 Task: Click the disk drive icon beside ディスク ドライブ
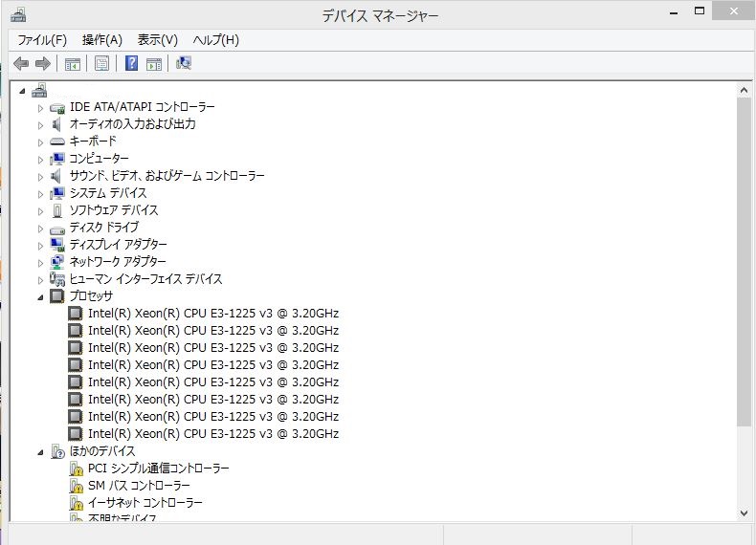[x=57, y=229]
